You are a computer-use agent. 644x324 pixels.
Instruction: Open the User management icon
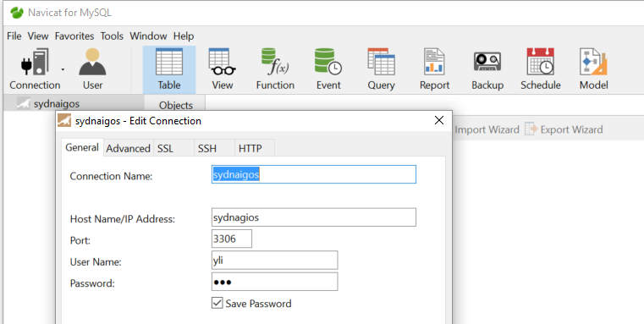click(93, 69)
